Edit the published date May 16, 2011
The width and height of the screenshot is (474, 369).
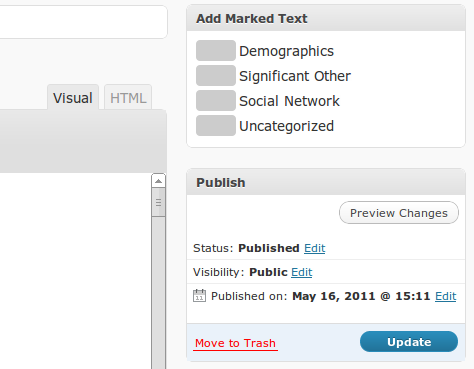click(445, 296)
